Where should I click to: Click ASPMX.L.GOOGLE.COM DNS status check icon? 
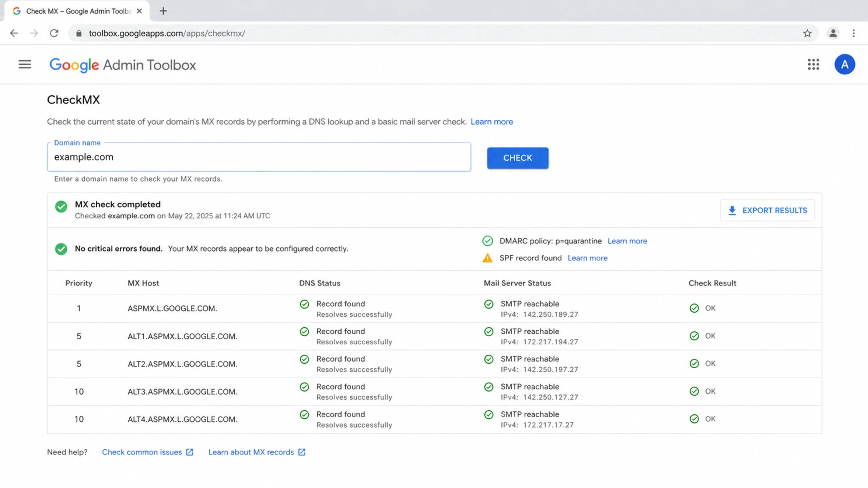pyautogui.click(x=304, y=304)
